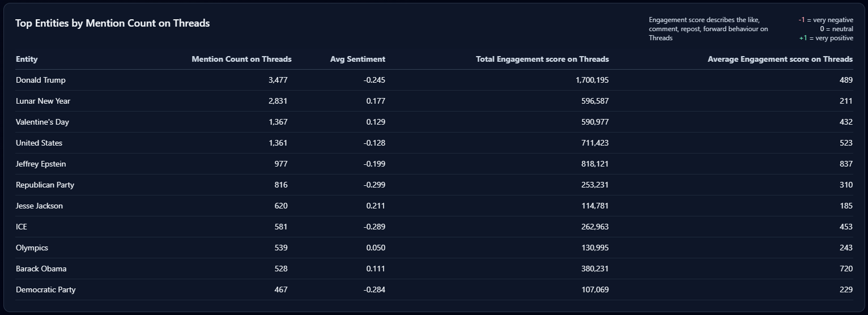Click sentiment value 0.177 for Lunar New Year
This screenshot has width=868, height=315.
pos(376,101)
